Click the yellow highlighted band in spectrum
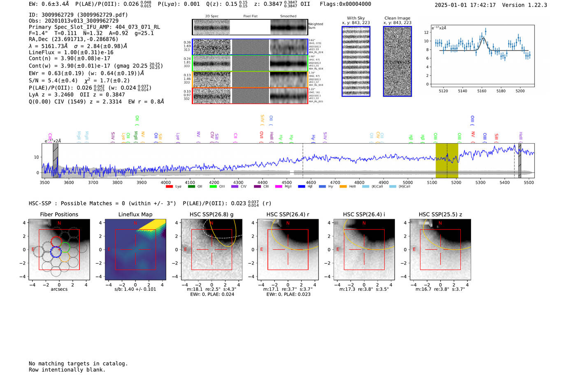The image size is (576, 392). tap(447, 160)
